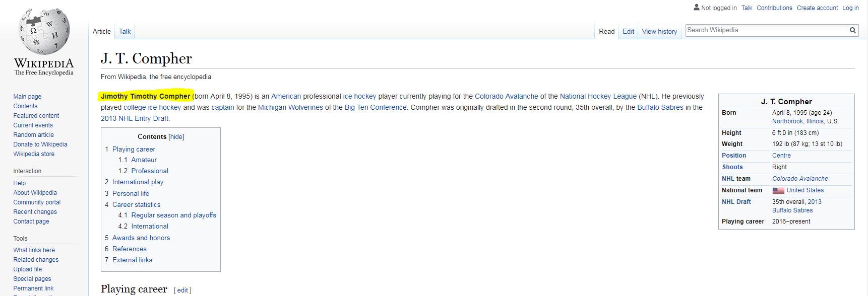Image resolution: width=868 pixels, height=296 pixels.
Task: Open the NHL Draft link in infobox
Action: 736,202
